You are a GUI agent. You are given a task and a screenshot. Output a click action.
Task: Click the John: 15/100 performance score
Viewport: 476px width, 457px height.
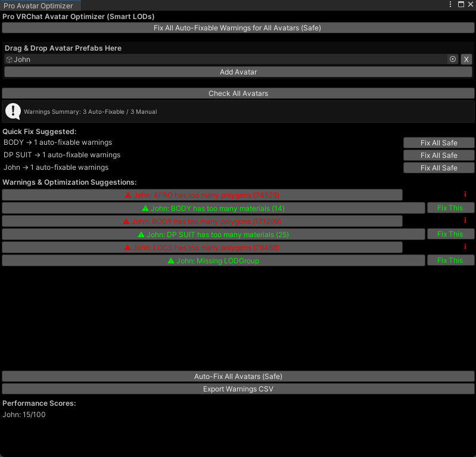tap(24, 415)
